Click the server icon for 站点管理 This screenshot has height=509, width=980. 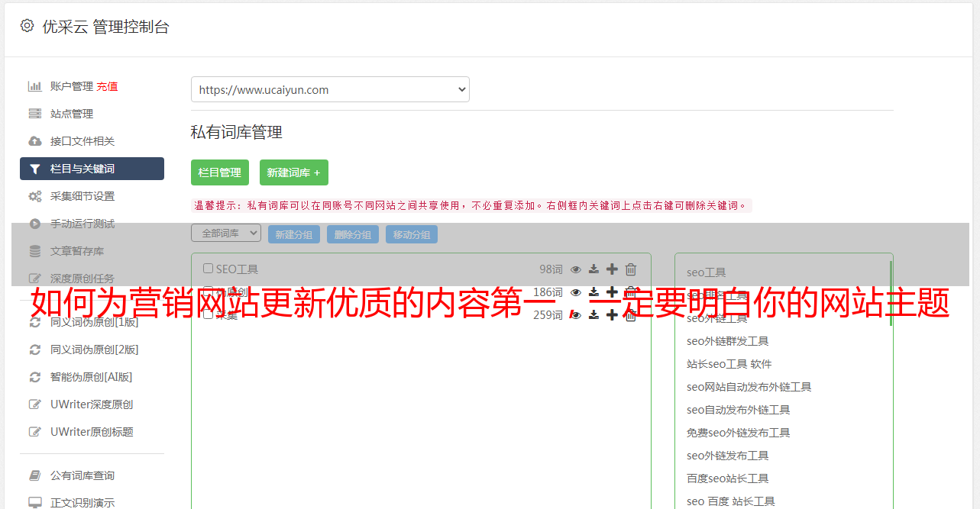point(35,114)
